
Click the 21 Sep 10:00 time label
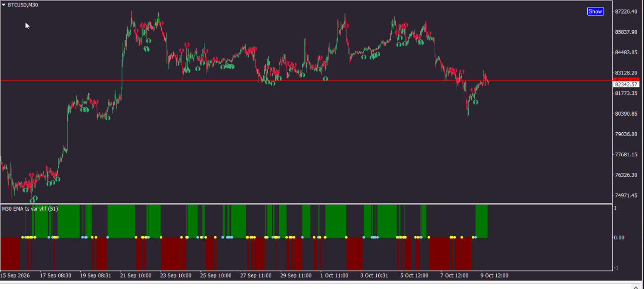click(x=136, y=275)
